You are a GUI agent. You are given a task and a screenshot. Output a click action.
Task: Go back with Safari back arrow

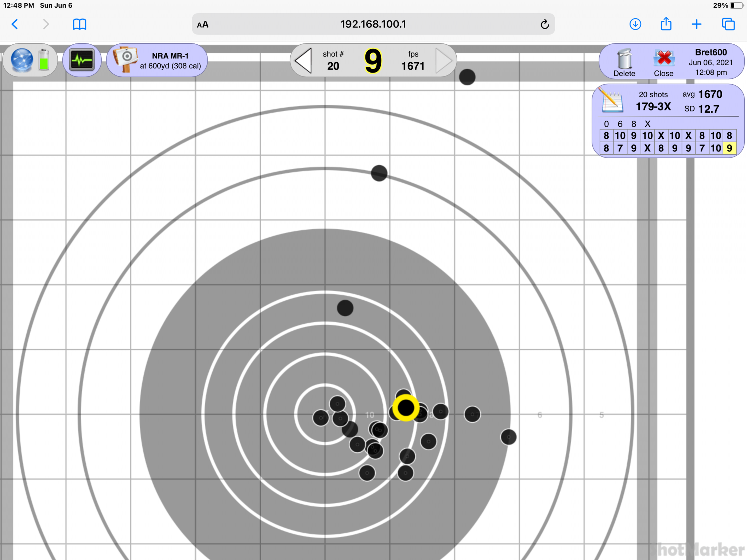pos(15,24)
